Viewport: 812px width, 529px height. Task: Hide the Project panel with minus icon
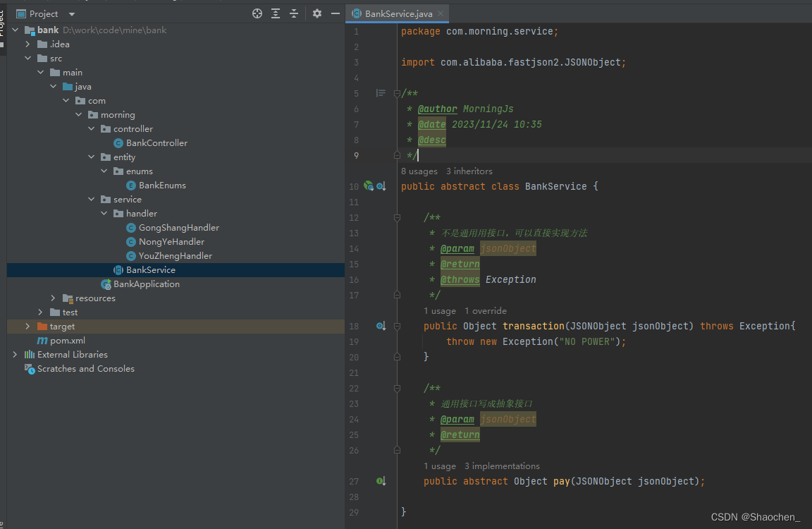(336, 13)
